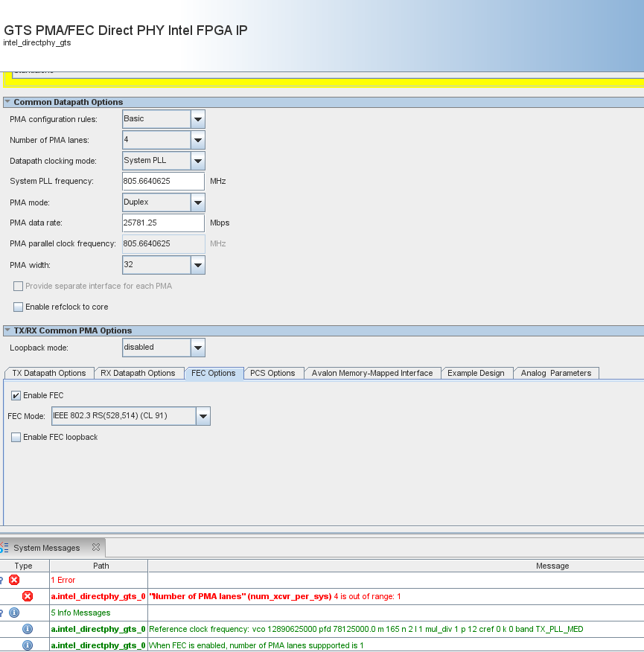The height and width of the screenshot is (652, 644).
Task: Click the red error icon in the '1 Error' row
Action: (x=14, y=580)
